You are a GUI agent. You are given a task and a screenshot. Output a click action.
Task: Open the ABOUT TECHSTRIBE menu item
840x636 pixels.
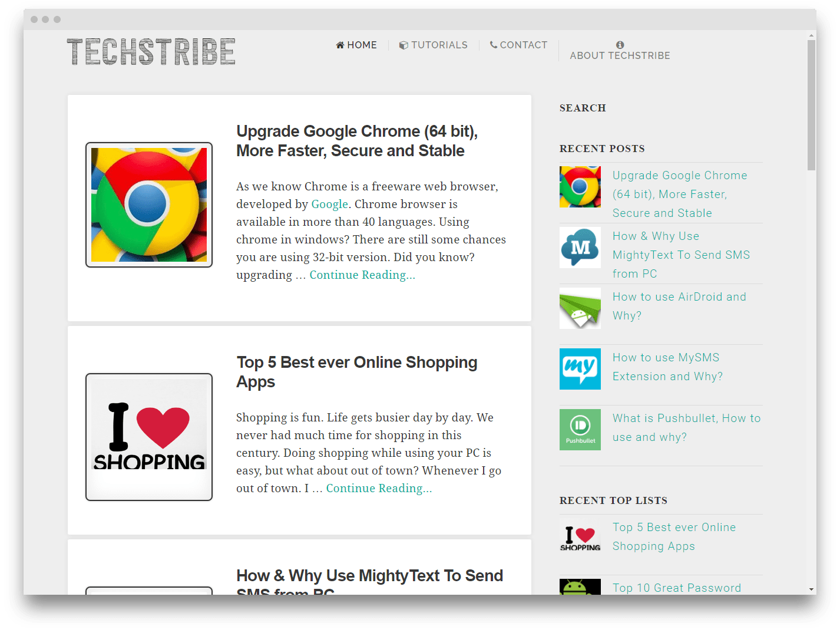tap(620, 51)
